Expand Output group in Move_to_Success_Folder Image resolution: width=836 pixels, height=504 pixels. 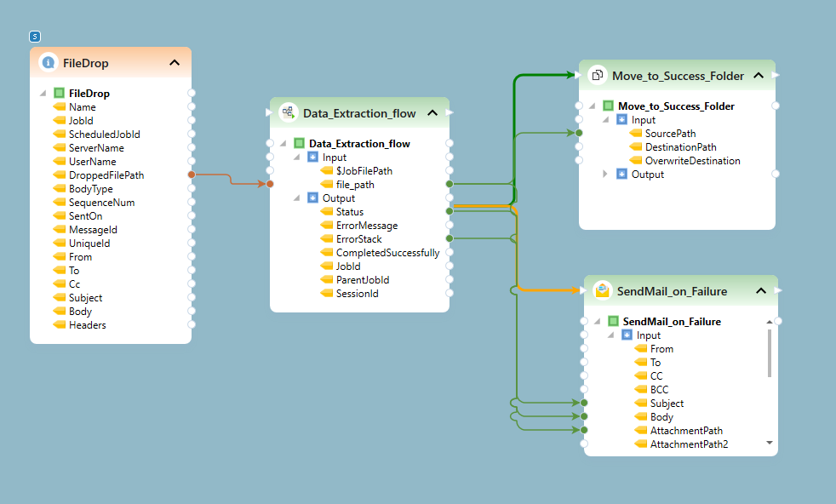pos(604,174)
